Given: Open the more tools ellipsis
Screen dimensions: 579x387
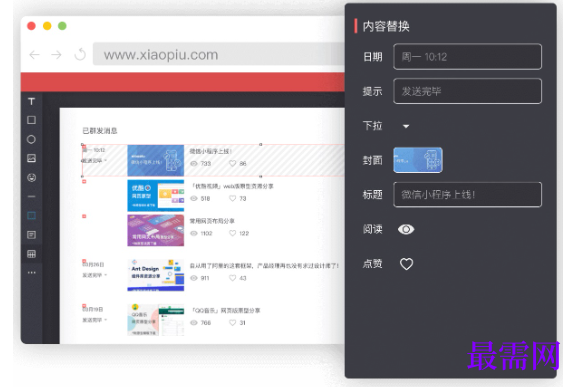Looking at the screenshot, I should 32,273.
